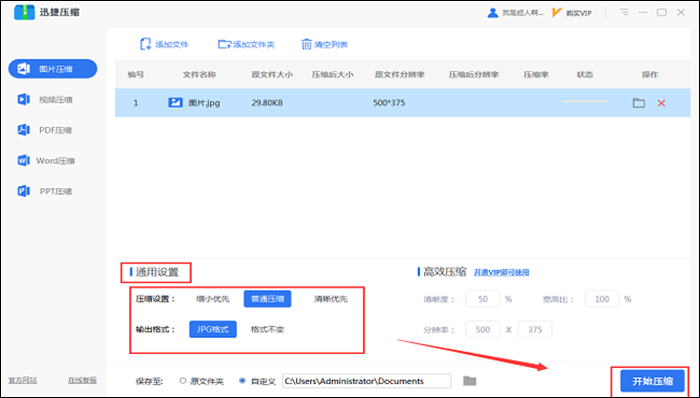The height and width of the screenshot is (398, 700).
Task: Click the 原文件分辨率 column header
Action: pos(400,75)
